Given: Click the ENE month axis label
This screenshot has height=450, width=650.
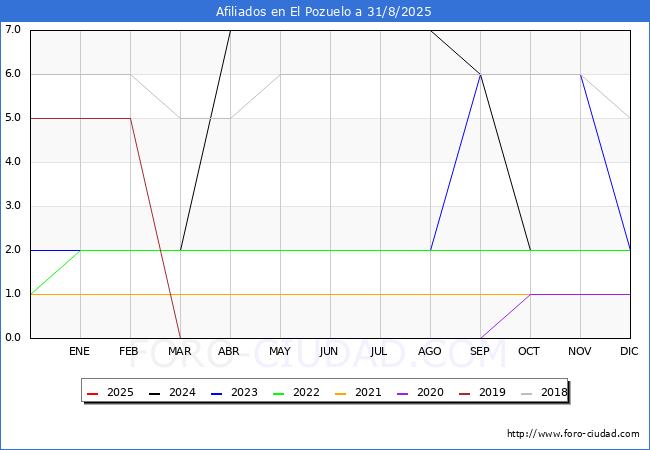Looking at the screenshot, I should [x=80, y=351].
